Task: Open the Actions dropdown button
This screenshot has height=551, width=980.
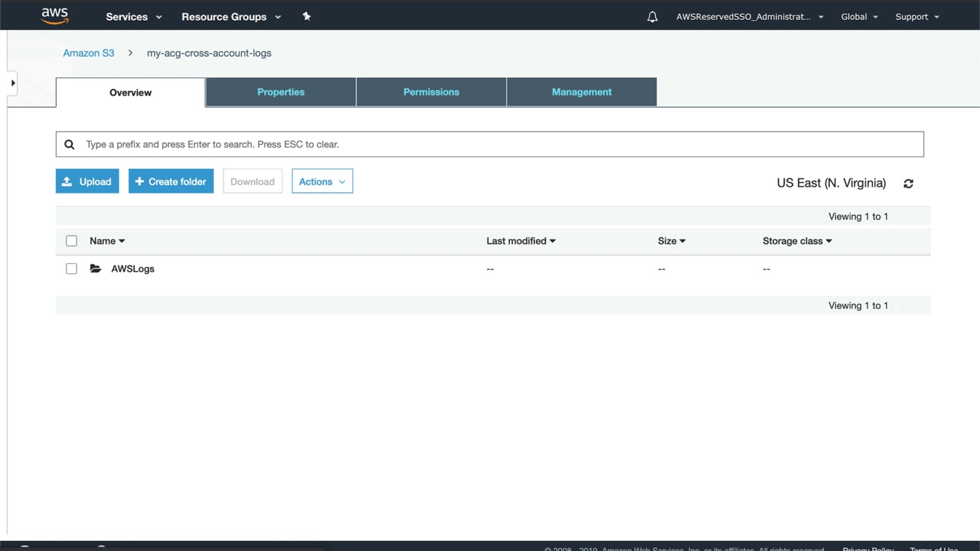Action: pos(322,181)
